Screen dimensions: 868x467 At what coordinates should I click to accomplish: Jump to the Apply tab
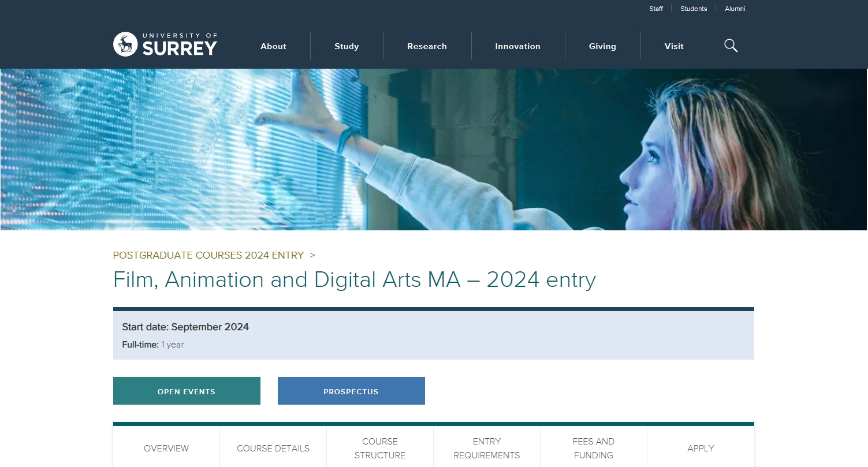coord(701,448)
